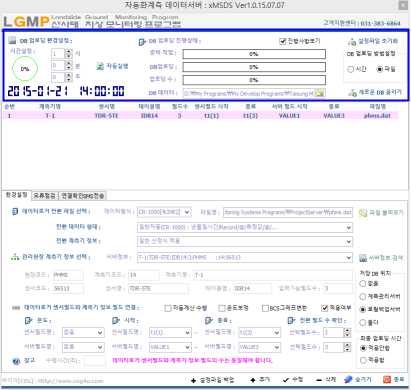Choose 계측관리서버 for 저장 DB 위치
Screen dimensions: 411x390
(363, 296)
